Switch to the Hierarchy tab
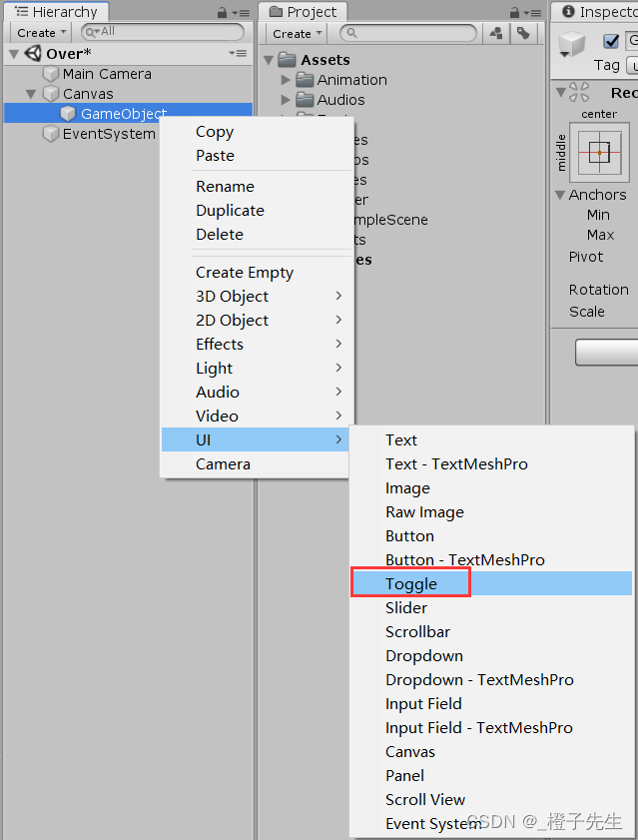Screen dimensions: 638x840 (x=56, y=12)
